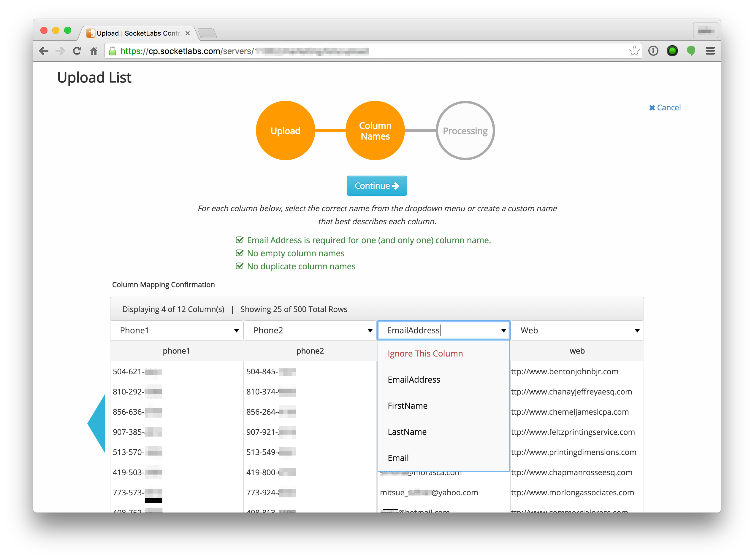Viewport: 754px width, 560px height.
Task: Click the No empty column names checkmark
Action: [x=239, y=253]
